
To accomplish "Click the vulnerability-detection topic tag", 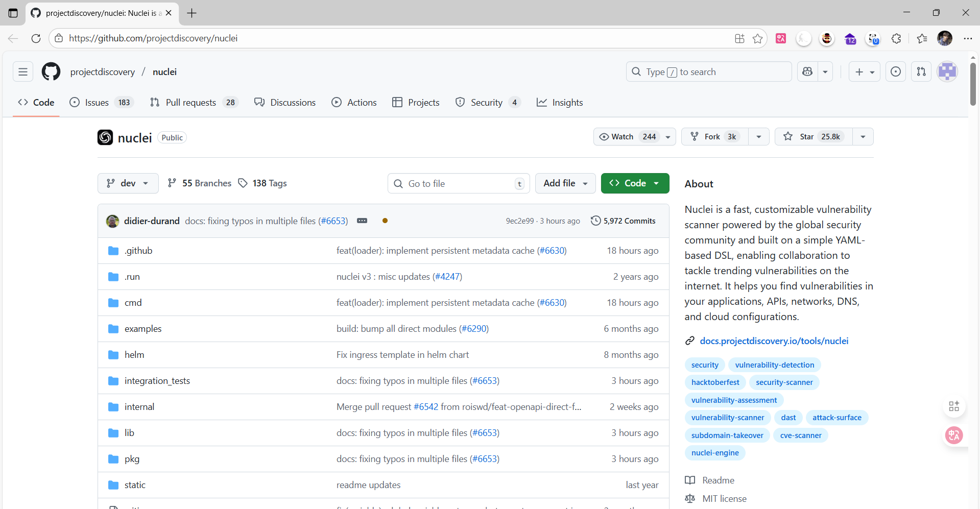I will (775, 365).
